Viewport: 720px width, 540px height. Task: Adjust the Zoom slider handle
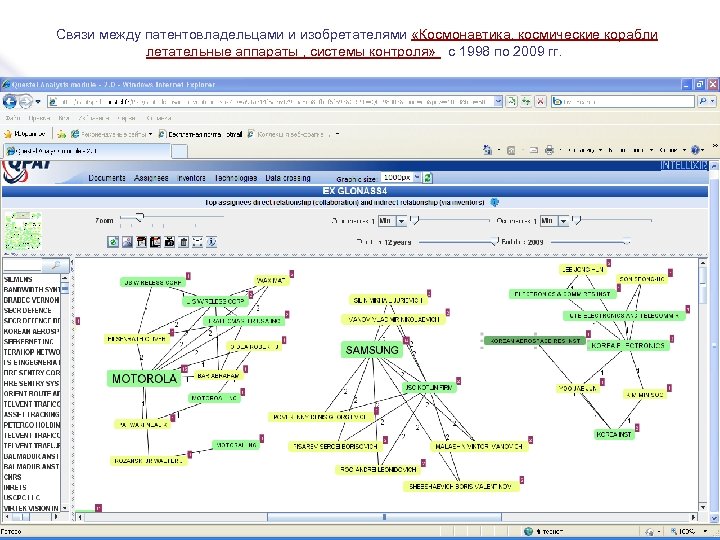point(141,217)
